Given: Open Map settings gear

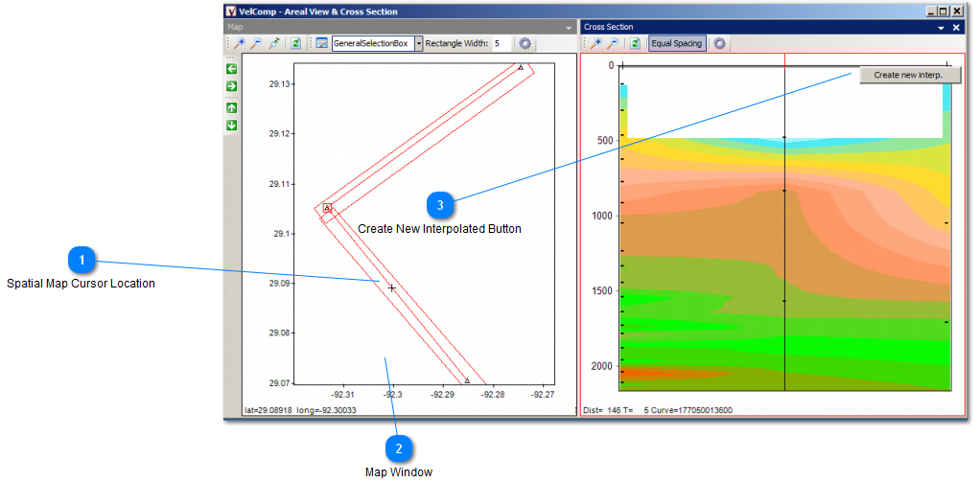Looking at the screenshot, I should [x=525, y=44].
